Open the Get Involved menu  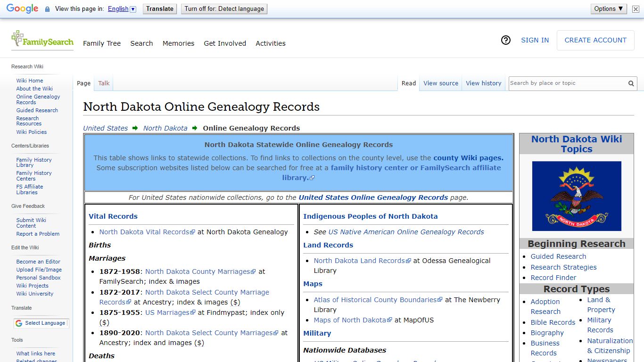pos(225,43)
